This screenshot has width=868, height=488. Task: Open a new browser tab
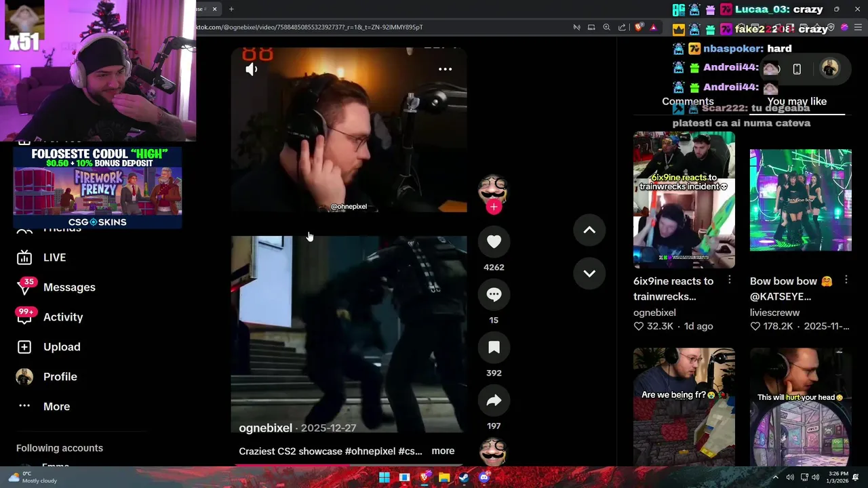pos(231,9)
